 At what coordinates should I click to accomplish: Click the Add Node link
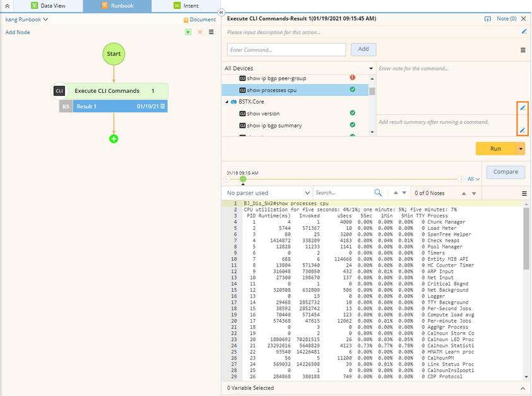(18, 32)
